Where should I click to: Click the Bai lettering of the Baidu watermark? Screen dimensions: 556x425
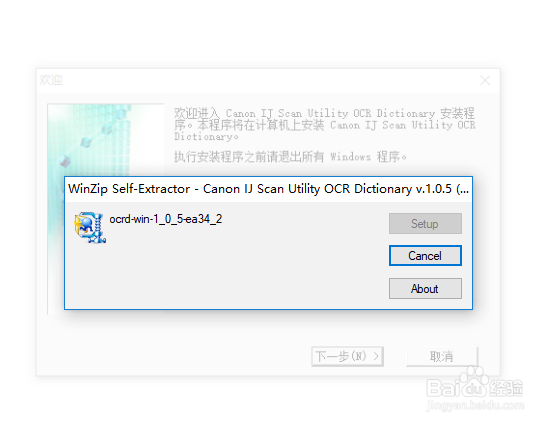click(x=444, y=388)
